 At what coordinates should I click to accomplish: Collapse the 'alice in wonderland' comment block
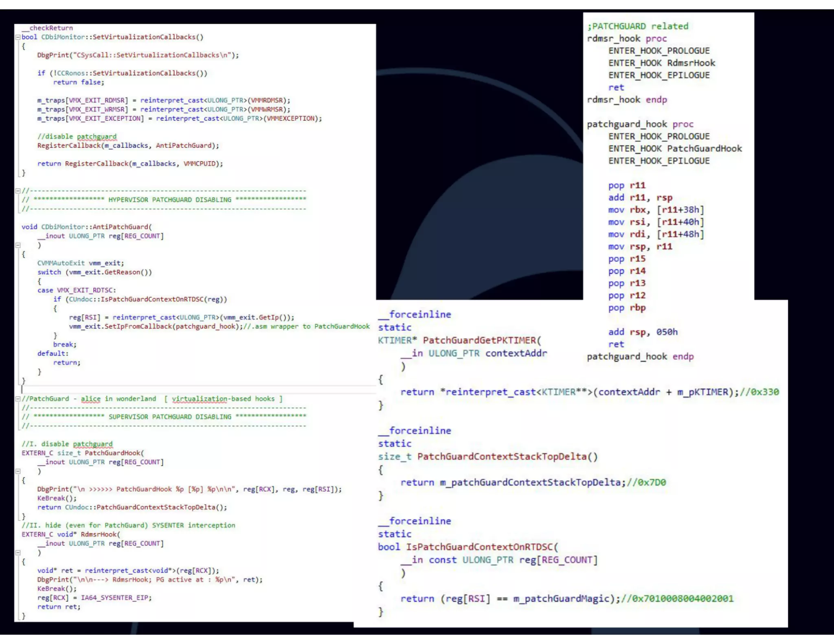click(18, 399)
